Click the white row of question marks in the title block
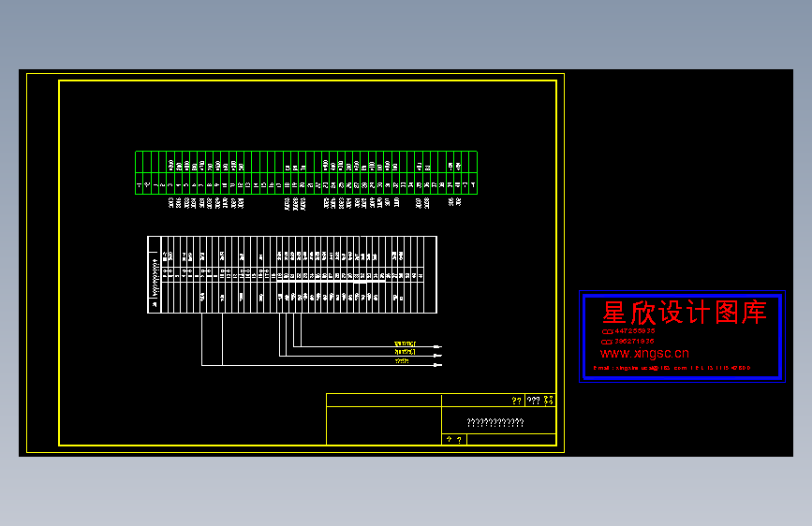812x526 pixels. pos(495,423)
